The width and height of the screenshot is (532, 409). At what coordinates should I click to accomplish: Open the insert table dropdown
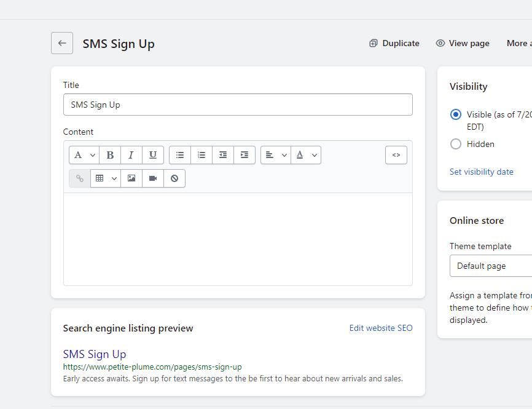(106, 178)
